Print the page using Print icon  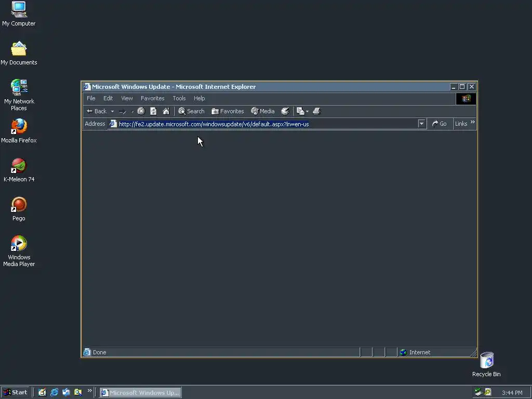[317, 111]
